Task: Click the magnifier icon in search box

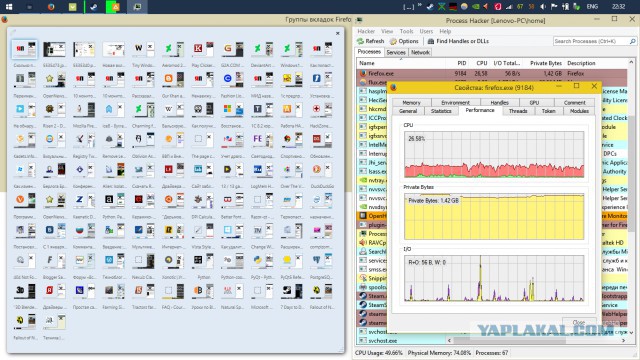Action: click(632, 41)
